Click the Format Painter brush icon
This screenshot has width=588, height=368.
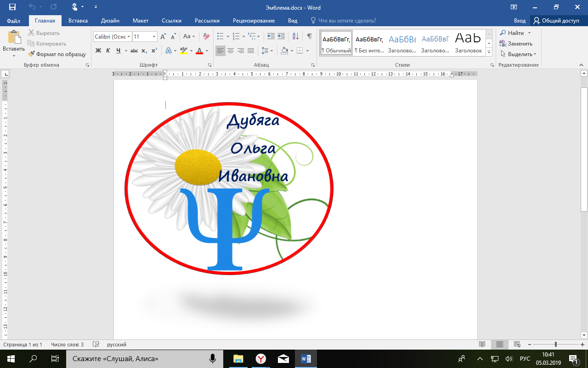pyautogui.click(x=31, y=54)
